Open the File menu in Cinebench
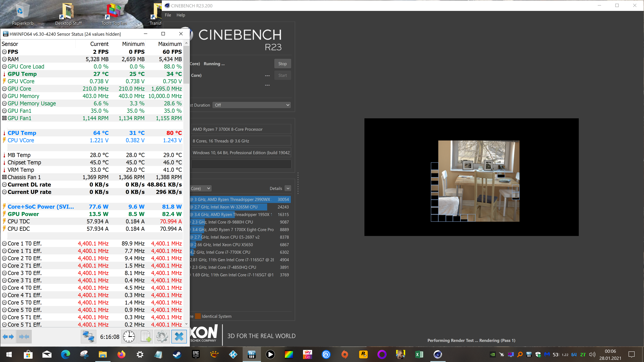This screenshot has height=362, width=644. click(168, 15)
